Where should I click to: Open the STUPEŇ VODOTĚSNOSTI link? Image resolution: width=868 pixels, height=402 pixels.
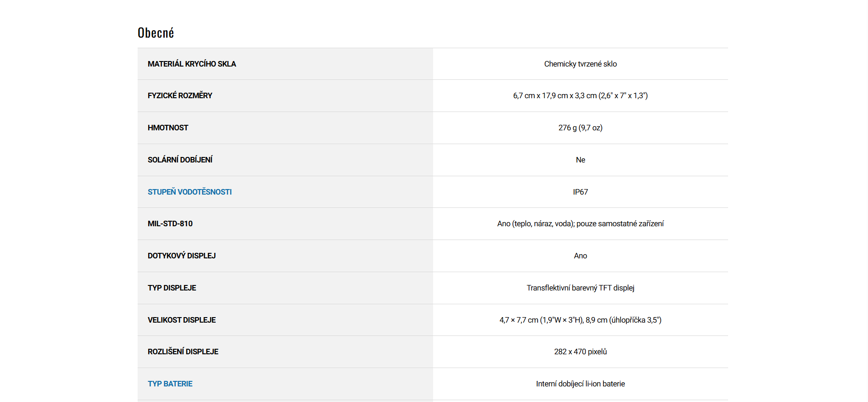tap(189, 192)
